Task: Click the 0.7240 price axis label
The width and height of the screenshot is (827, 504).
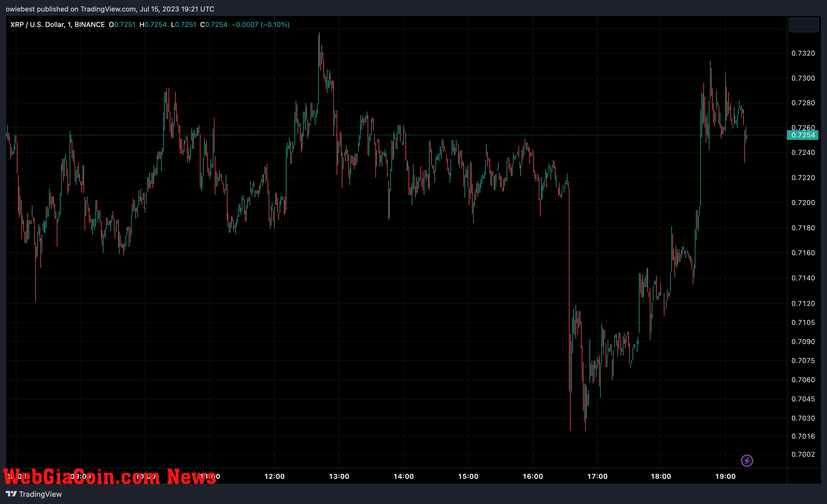Action: coord(803,152)
